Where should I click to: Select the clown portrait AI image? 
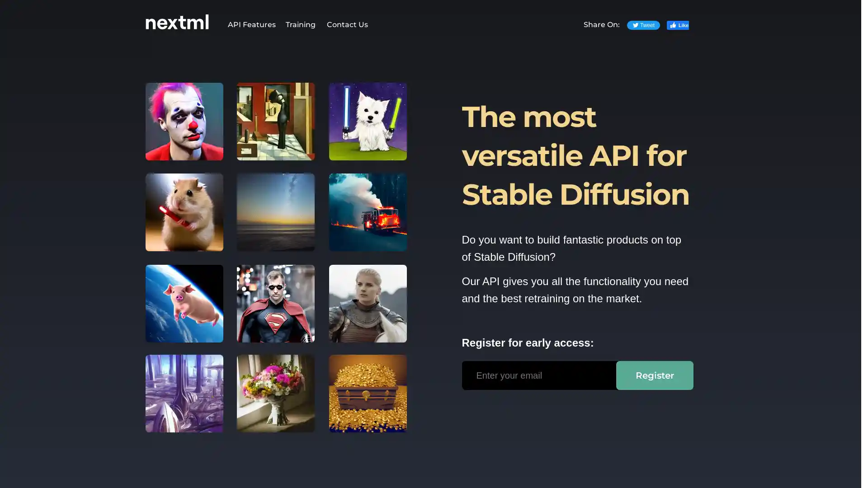[x=184, y=121]
